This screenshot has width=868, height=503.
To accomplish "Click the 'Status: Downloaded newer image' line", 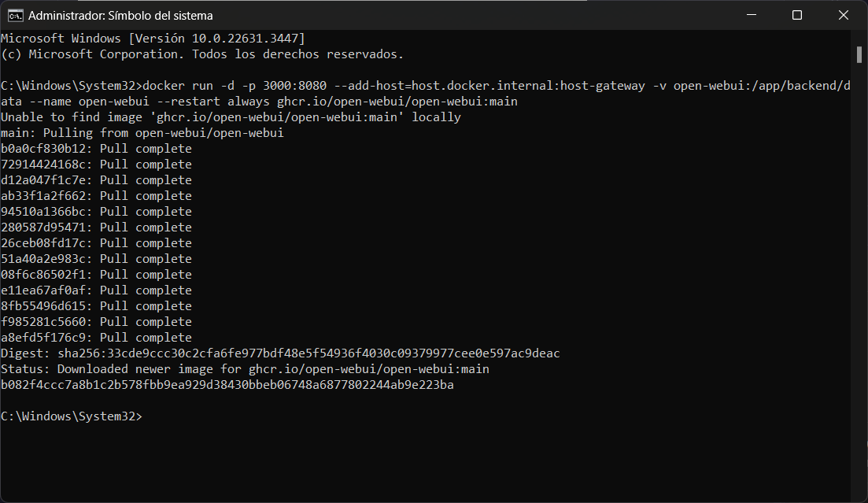I will (245, 369).
